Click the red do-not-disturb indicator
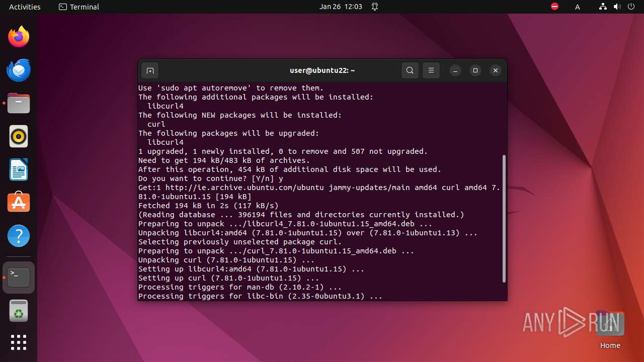Viewport: 644px width, 362px height. tap(554, 7)
